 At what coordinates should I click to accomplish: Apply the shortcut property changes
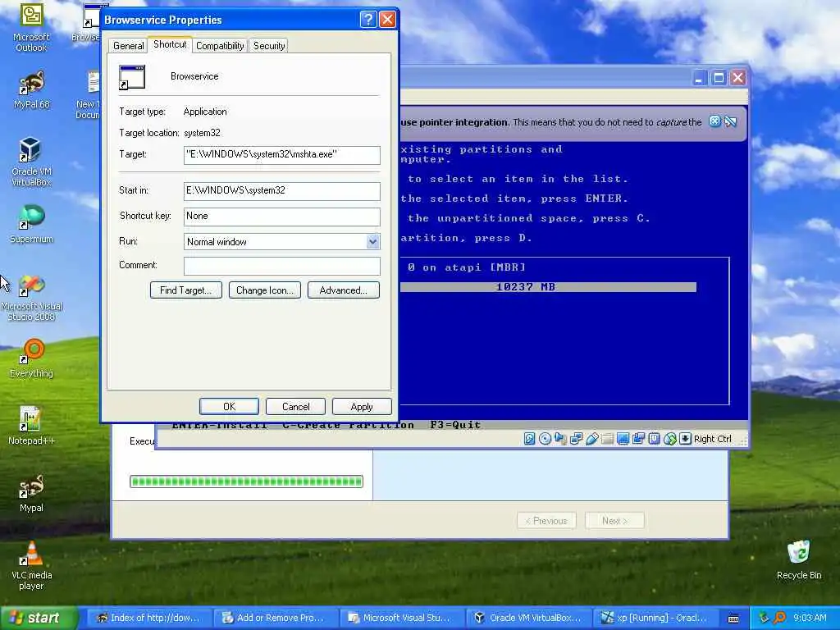click(362, 407)
